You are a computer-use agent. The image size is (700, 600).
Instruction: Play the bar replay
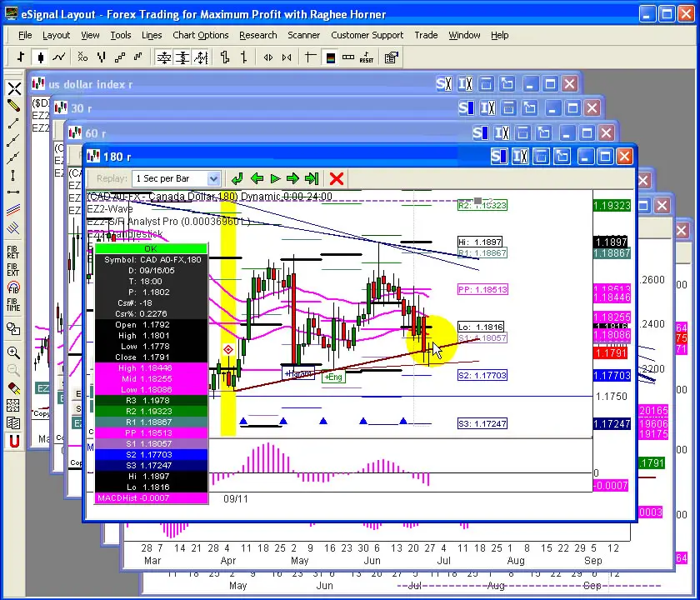pyautogui.click(x=275, y=179)
